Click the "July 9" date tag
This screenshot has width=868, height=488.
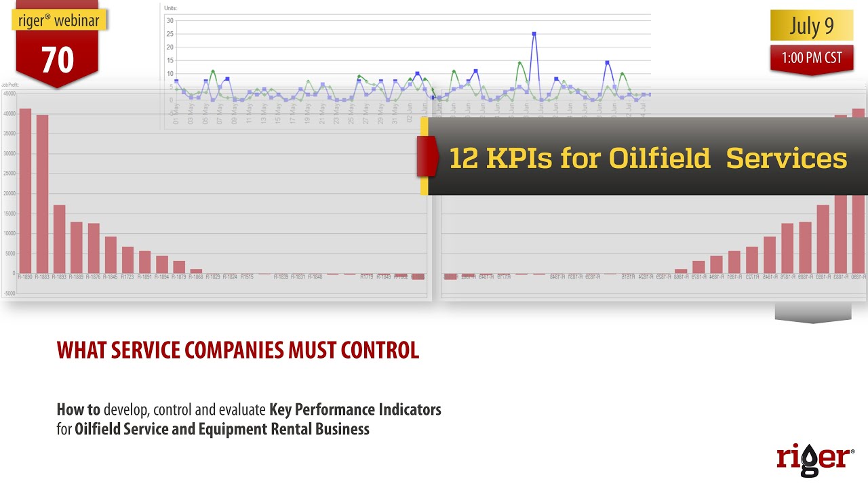point(812,26)
